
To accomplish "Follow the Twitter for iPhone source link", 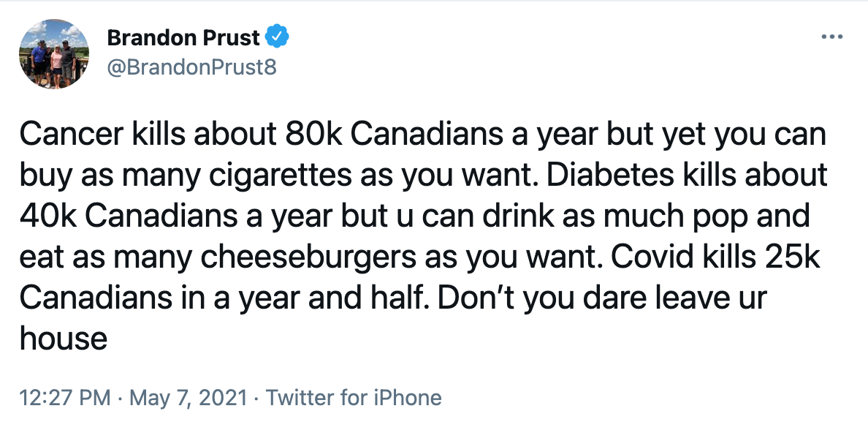I will [x=354, y=397].
